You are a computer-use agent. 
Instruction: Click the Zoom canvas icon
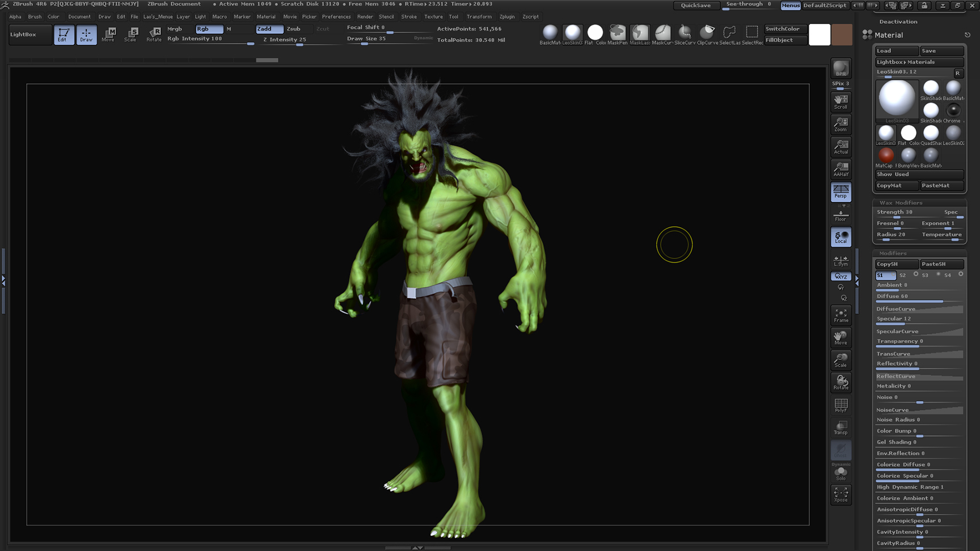pyautogui.click(x=841, y=124)
